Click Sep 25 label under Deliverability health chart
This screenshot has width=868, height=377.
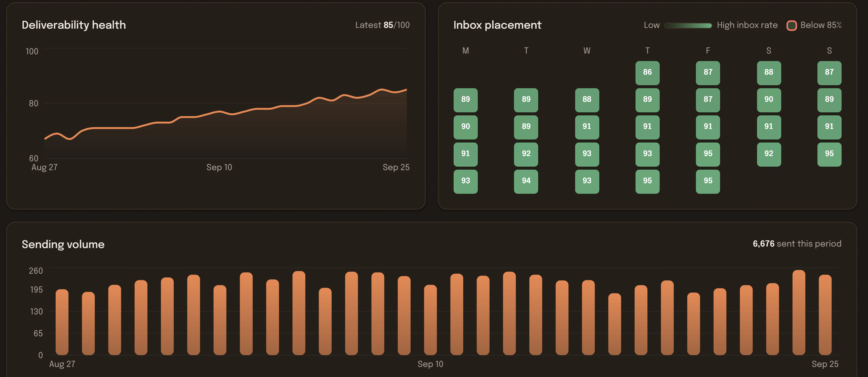396,167
